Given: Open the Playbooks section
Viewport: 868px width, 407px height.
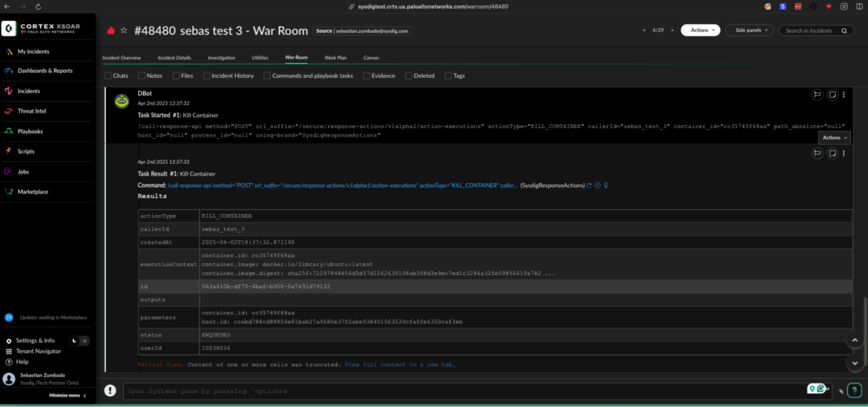Looking at the screenshot, I should pos(30,132).
